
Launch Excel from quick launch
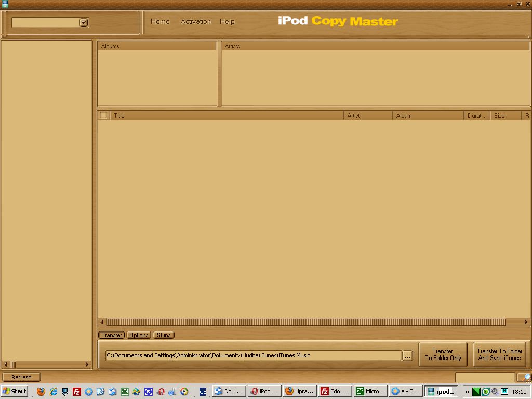pyautogui.click(x=125, y=391)
